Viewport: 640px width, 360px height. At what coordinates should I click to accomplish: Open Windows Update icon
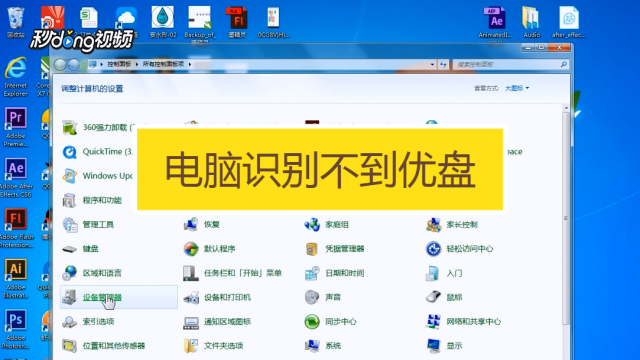pos(69,176)
